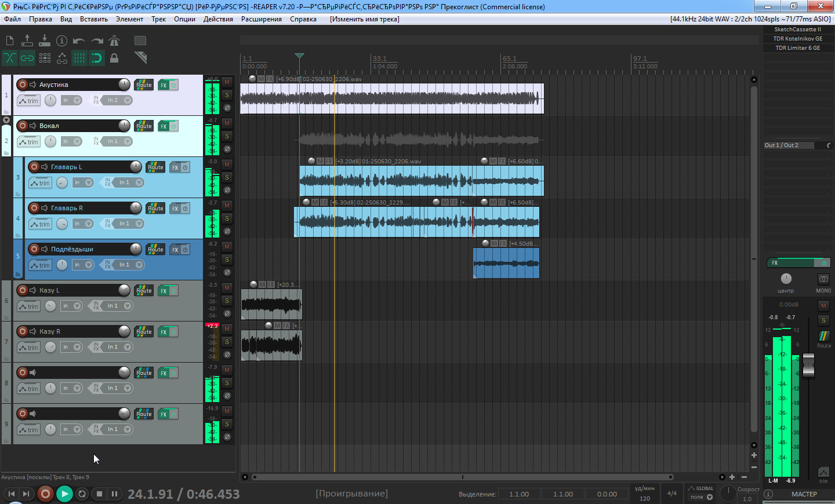
Task: Open the Трек menu
Action: click(158, 19)
